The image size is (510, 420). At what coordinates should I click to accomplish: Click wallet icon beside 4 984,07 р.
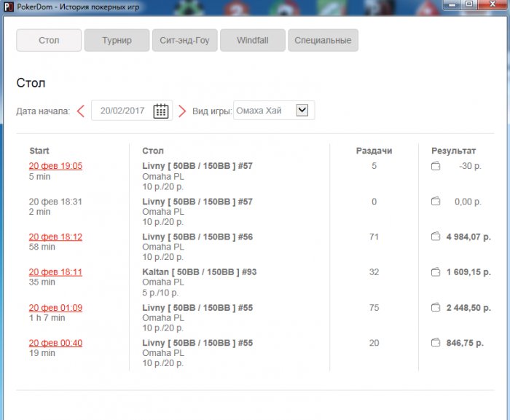point(436,237)
